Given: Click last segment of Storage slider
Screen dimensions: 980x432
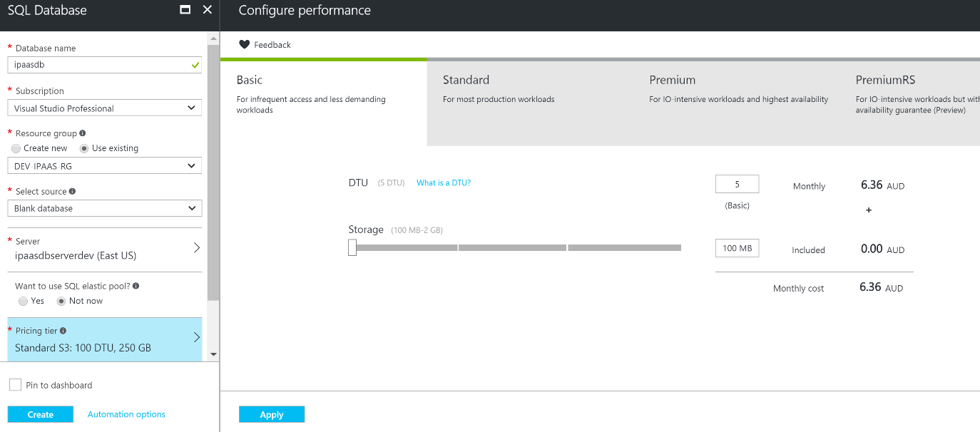Looking at the screenshot, I should (625, 248).
